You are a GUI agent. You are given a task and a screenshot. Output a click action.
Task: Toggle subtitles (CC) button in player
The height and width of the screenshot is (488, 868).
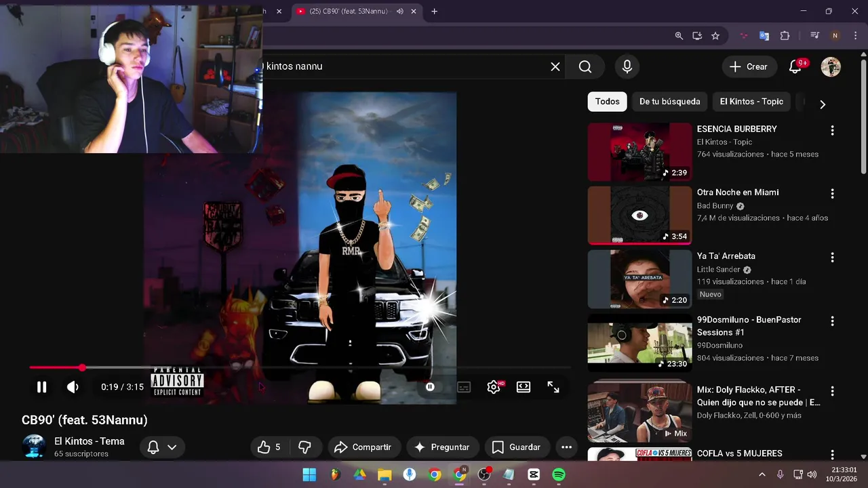tap(464, 387)
